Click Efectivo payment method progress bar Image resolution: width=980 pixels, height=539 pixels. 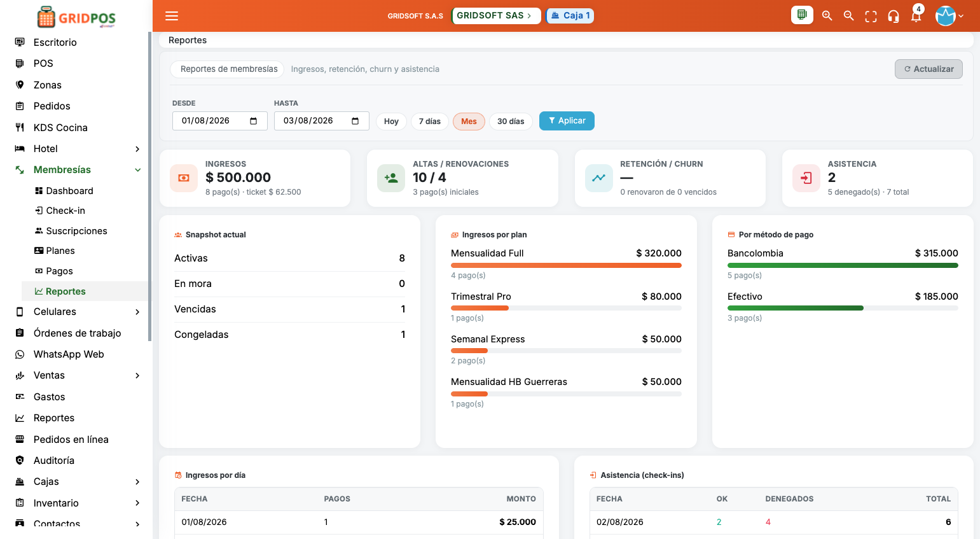pyautogui.click(x=843, y=308)
